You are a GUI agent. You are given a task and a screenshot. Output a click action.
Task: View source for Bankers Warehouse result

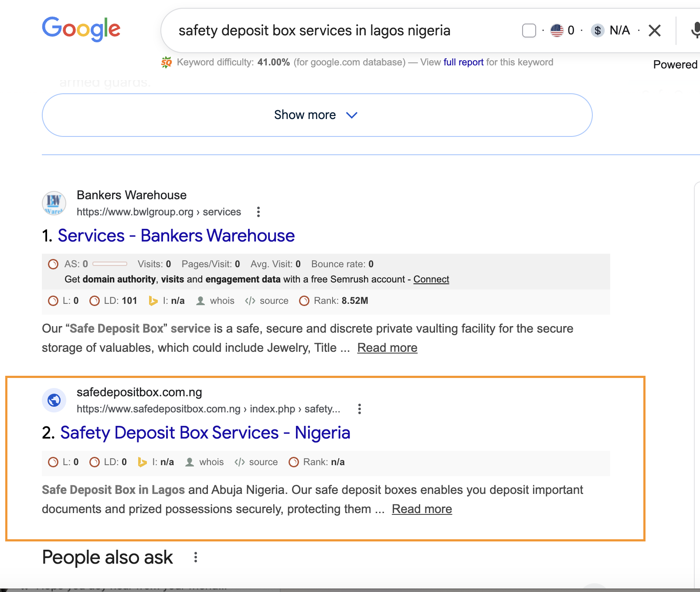267,301
